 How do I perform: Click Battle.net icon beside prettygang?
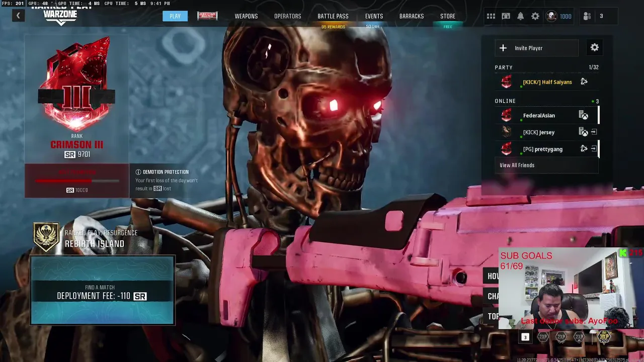[584, 149]
